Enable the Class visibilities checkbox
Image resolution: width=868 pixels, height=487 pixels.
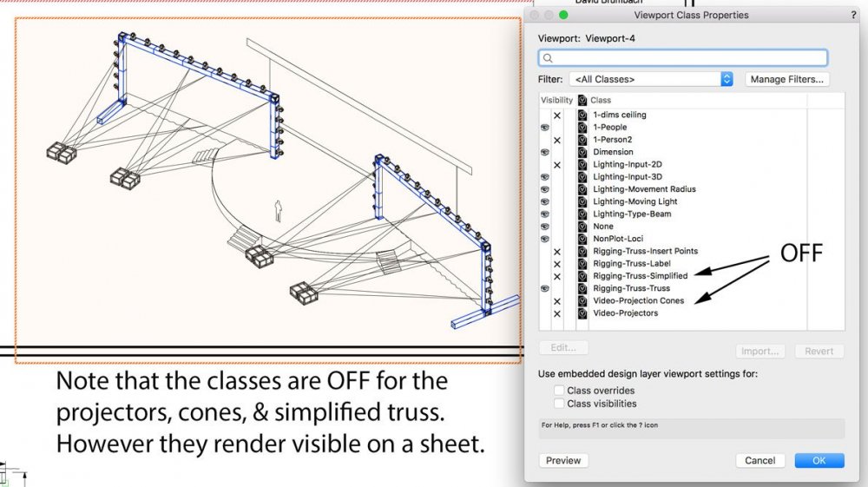[559, 404]
